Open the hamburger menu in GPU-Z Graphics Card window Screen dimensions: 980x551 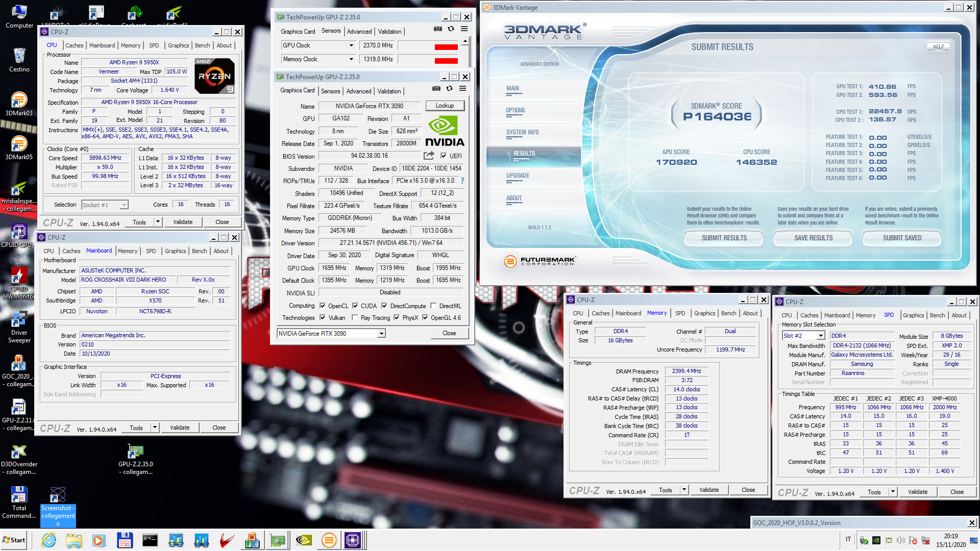[x=462, y=89]
